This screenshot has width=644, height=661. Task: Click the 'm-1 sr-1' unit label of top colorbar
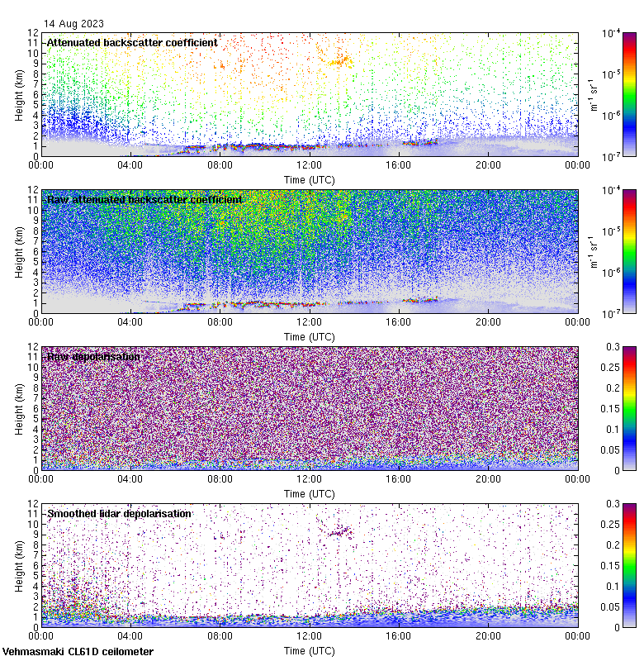tap(594, 95)
